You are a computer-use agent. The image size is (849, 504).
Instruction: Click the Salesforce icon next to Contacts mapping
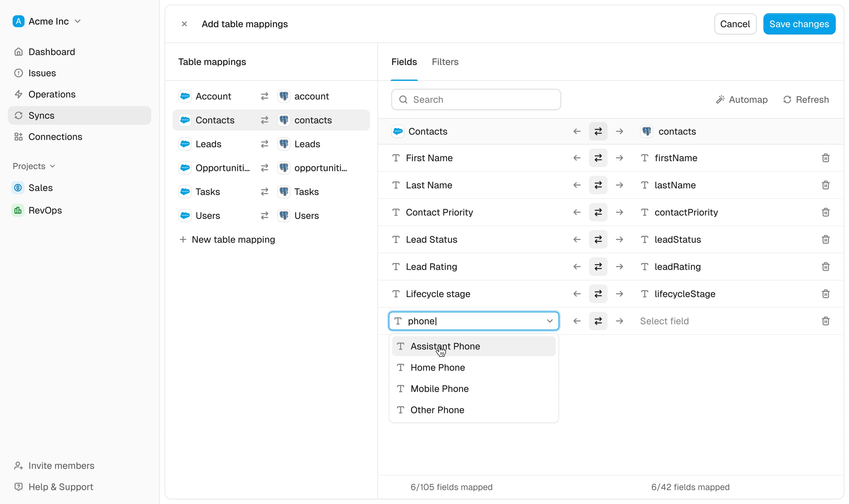pos(185,120)
